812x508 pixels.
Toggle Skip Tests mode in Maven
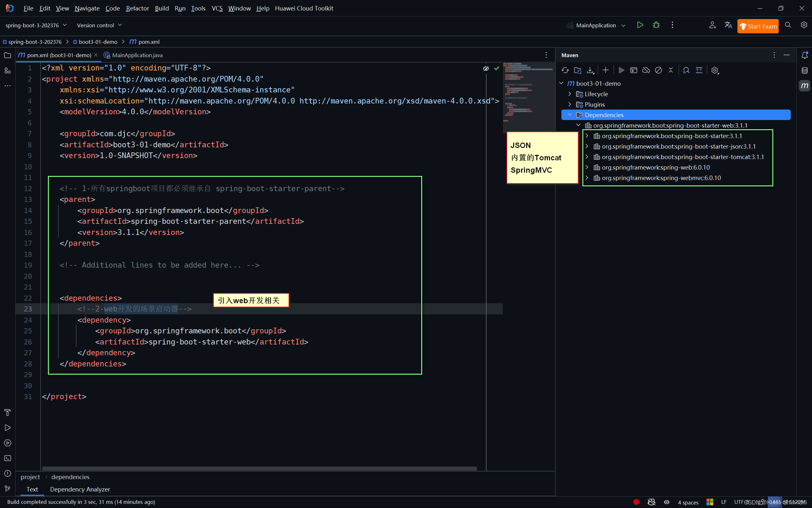(x=658, y=70)
